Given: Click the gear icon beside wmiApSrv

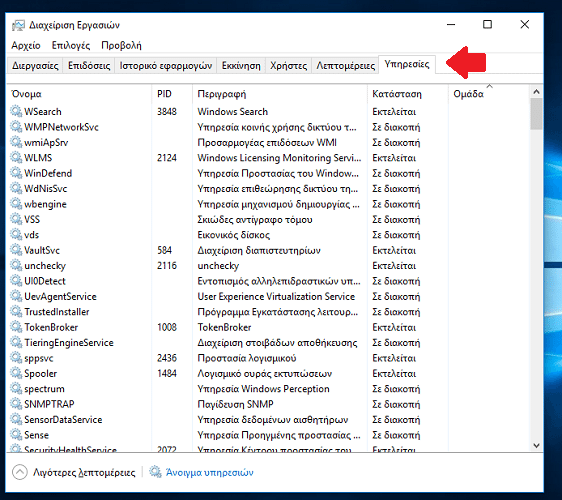Looking at the screenshot, I should pos(16,142).
